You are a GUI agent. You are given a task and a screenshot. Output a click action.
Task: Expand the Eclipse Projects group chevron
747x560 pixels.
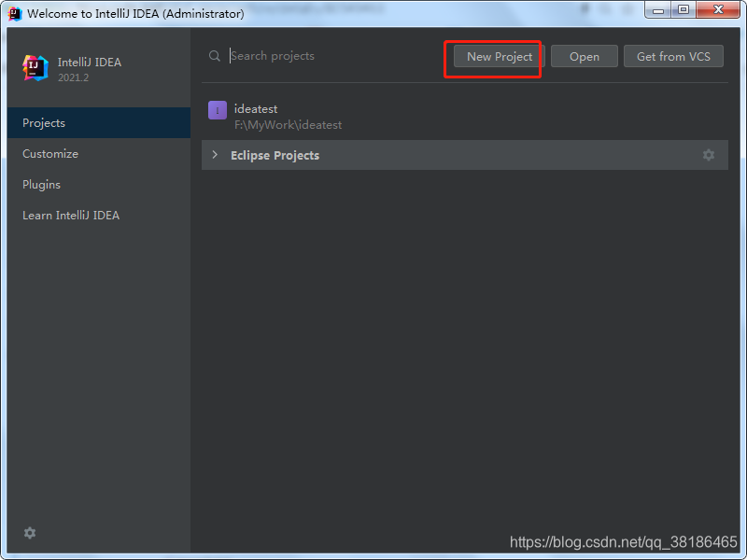[x=215, y=155]
